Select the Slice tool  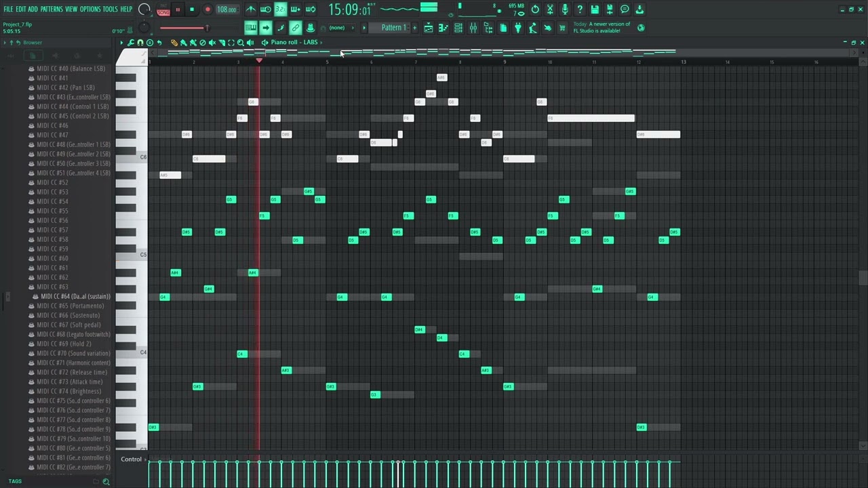222,43
